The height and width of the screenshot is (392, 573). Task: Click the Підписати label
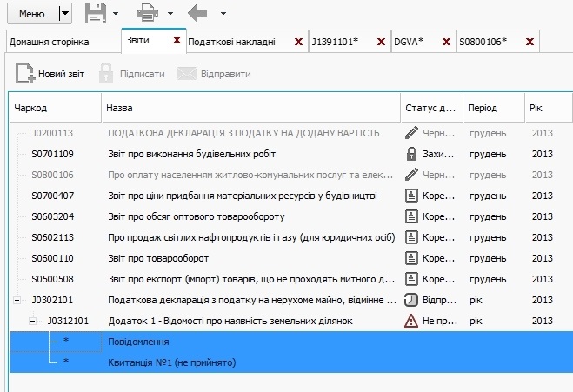(x=143, y=74)
